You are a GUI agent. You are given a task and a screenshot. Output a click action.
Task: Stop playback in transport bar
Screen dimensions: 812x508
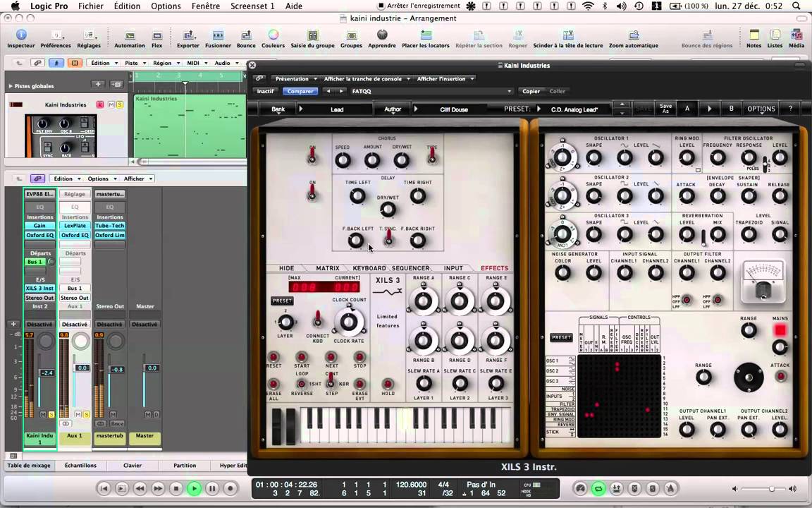point(176,488)
